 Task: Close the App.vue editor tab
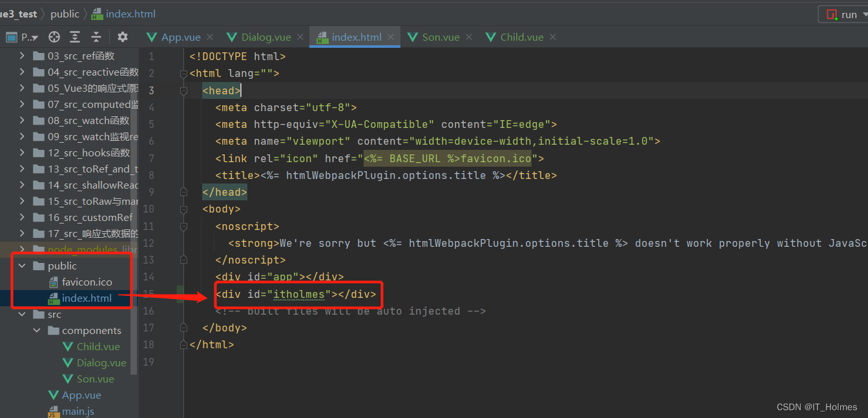[x=211, y=37]
